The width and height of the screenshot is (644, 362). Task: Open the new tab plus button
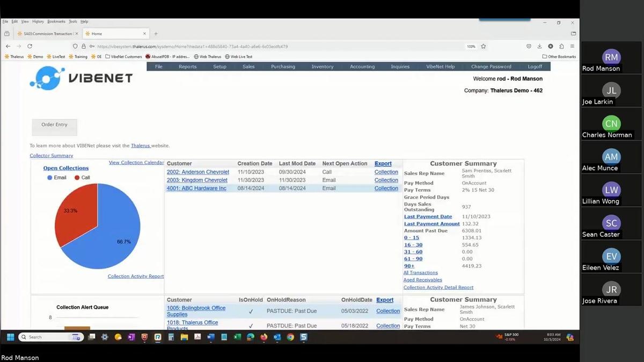point(156,34)
